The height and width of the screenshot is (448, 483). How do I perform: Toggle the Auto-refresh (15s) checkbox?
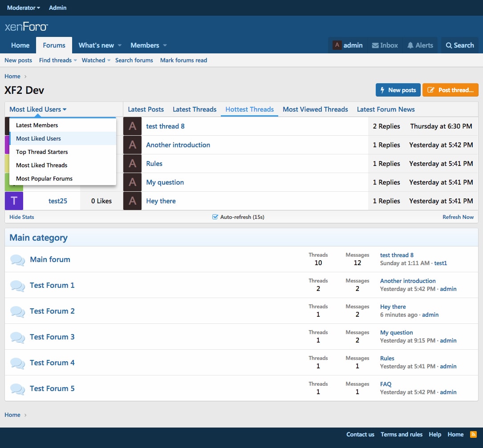tap(215, 217)
